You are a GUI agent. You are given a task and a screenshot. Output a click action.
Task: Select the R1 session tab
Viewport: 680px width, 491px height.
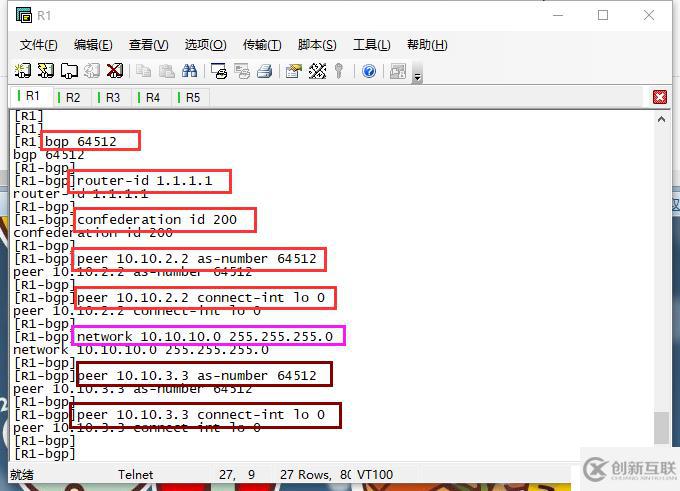(31, 96)
